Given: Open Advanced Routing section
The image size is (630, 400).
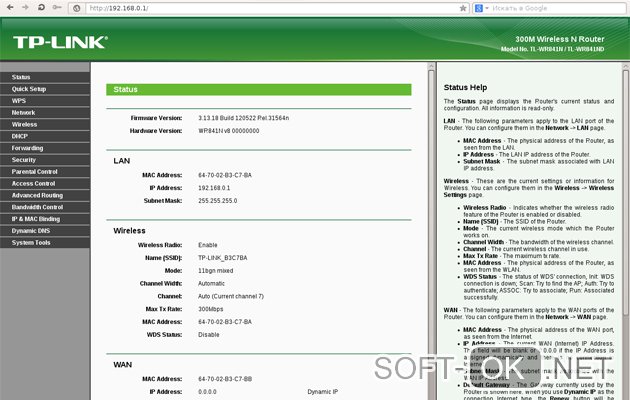Looking at the screenshot, I should pyautogui.click(x=45, y=196).
